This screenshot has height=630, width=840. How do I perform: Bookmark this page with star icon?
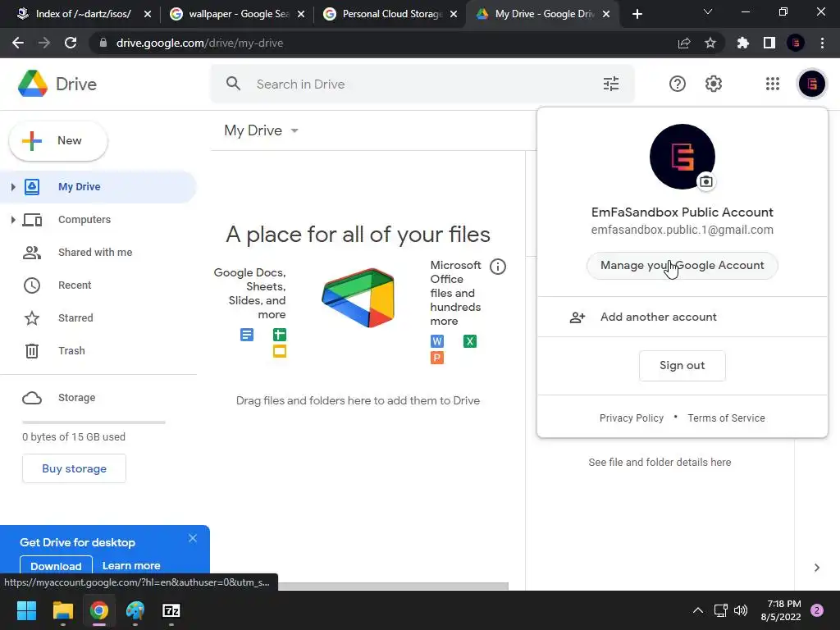710,43
